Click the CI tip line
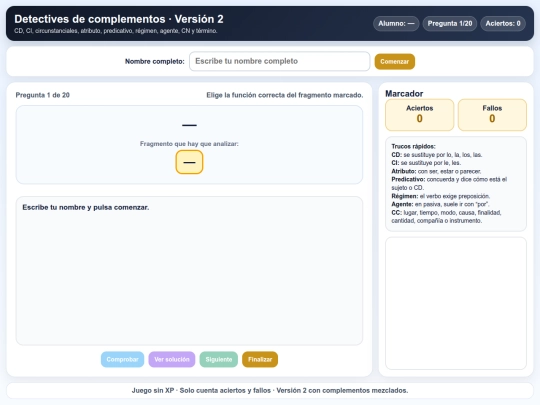This screenshot has height=405, width=540. pos(426,163)
